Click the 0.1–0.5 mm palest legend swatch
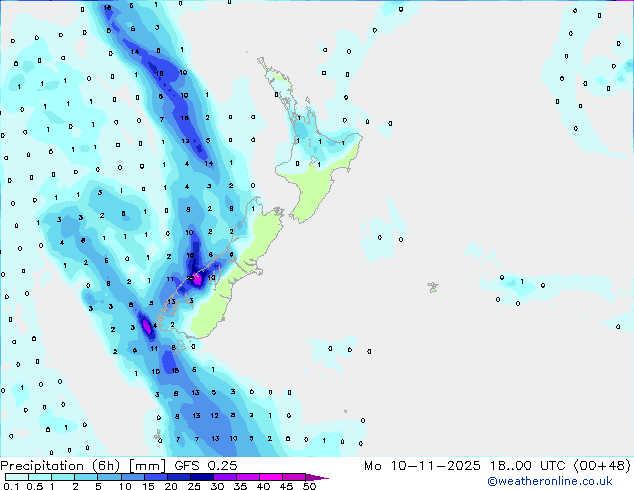This screenshot has width=634, height=490. click(x=17, y=477)
